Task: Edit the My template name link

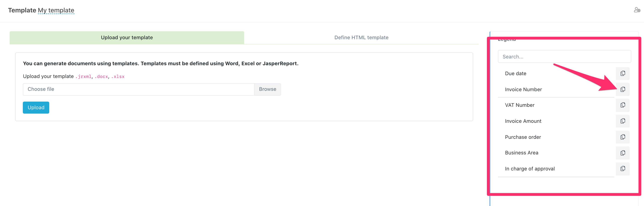Action: coord(56,10)
